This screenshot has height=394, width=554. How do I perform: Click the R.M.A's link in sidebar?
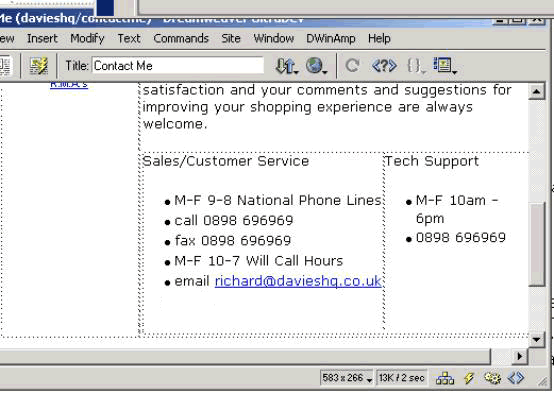69,85
